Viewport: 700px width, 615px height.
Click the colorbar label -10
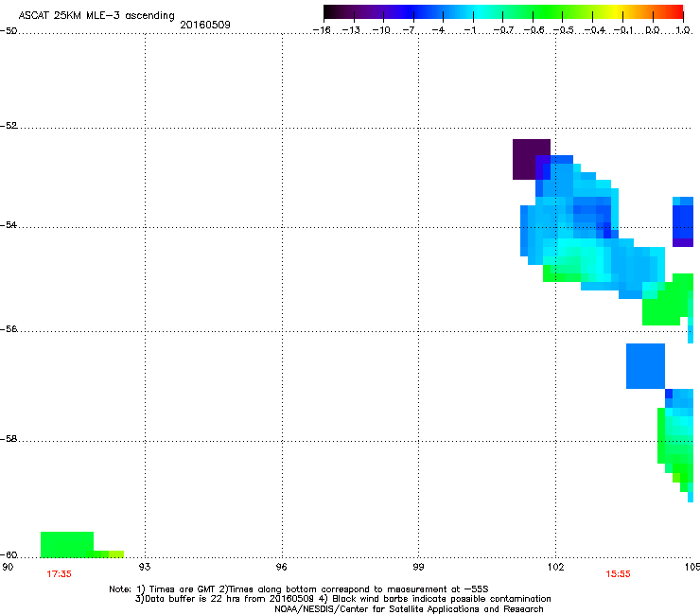pyautogui.click(x=381, y=30)
